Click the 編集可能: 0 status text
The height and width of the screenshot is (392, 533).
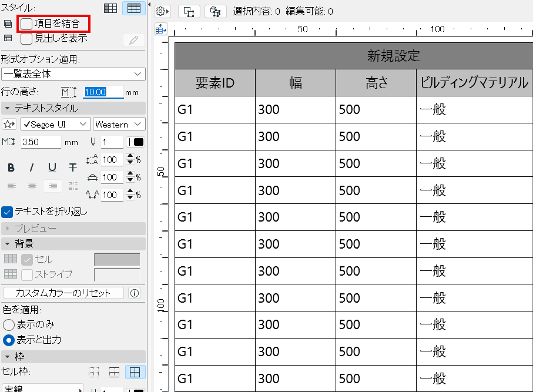point(309,12)
